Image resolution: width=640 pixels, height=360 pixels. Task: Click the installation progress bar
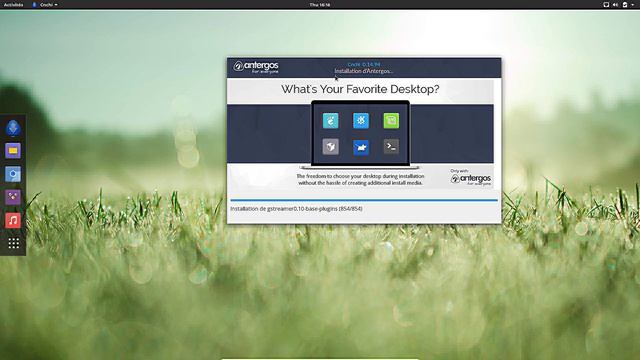[x=364, y=200]
